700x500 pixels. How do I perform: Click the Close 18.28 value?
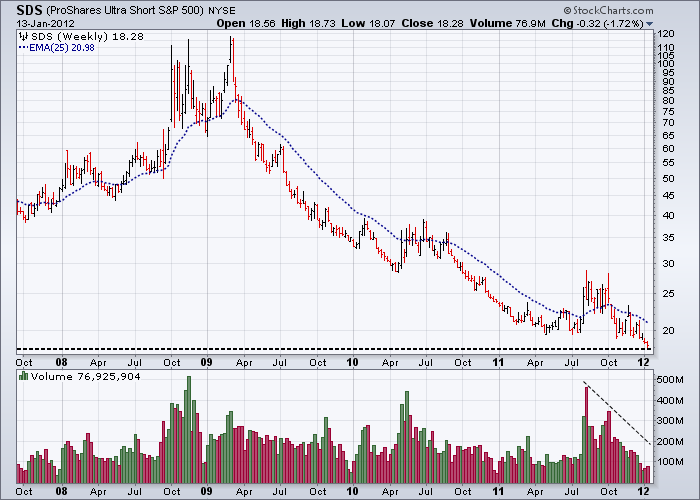pos(432,24)
